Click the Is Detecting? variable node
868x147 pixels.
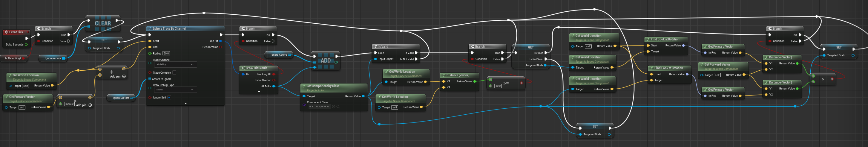point(14,58)
